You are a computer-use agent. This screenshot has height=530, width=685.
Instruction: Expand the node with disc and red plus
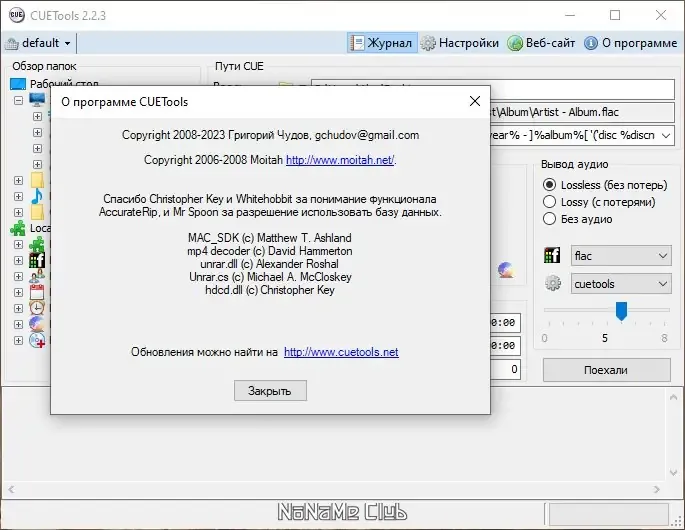pos(18,340)
